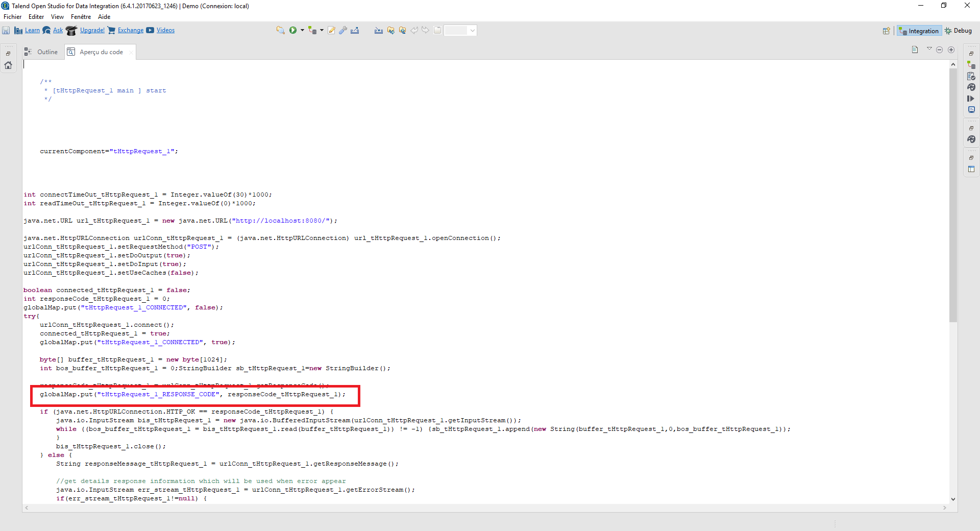Click the search/find magnifier toolbar icon

click(280, 30)
